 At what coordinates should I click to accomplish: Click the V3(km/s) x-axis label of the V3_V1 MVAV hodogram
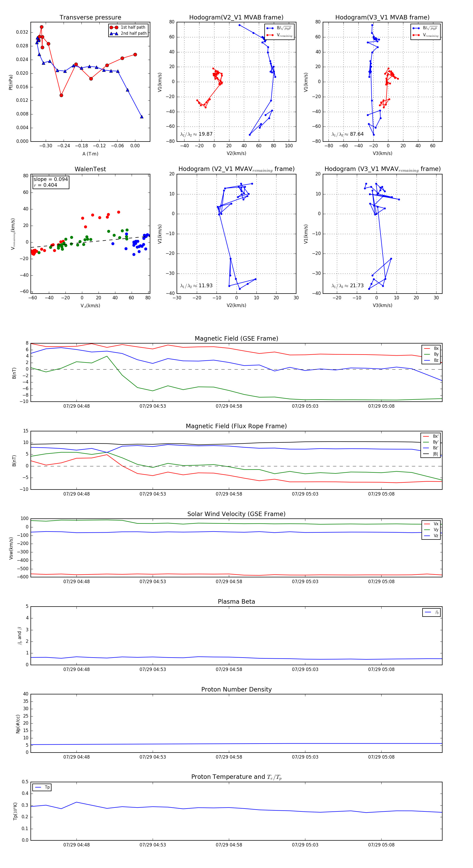click(382, 305)
